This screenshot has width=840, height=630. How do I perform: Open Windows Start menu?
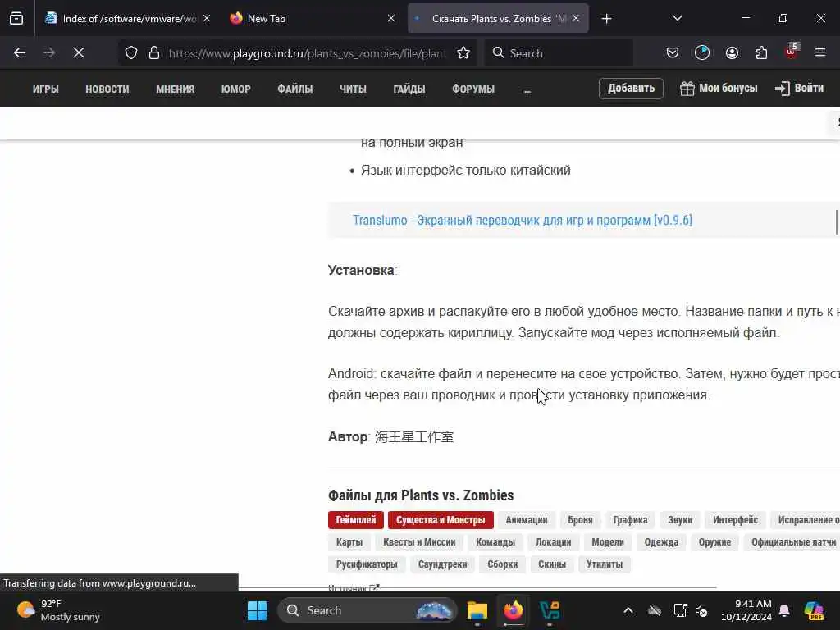(257, 610)
